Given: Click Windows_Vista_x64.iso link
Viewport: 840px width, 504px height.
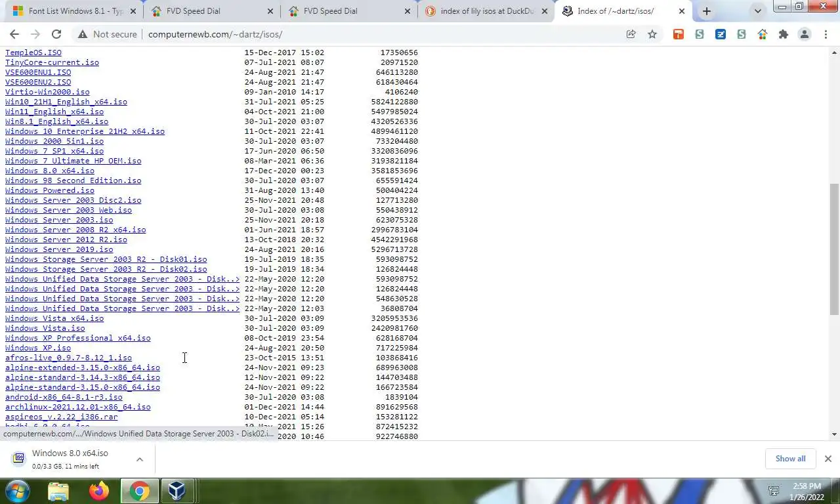Looking at the screenshot, I should pos(54,318).
